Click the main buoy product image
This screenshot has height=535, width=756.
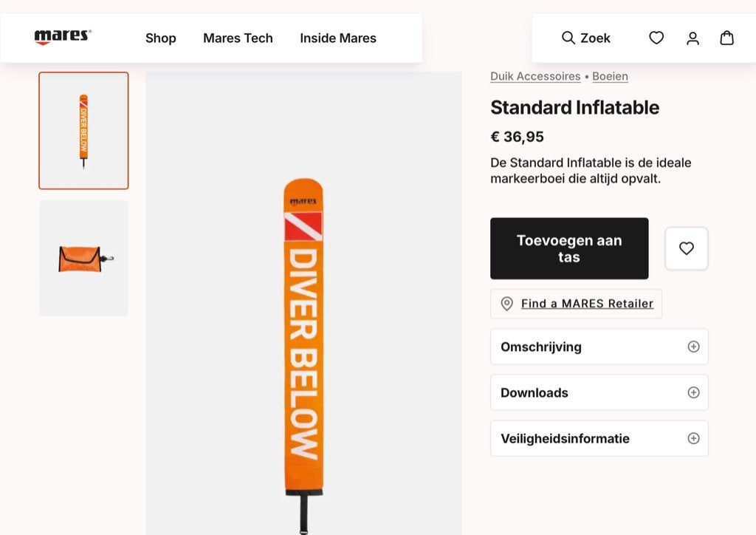(x=303, y=303)
